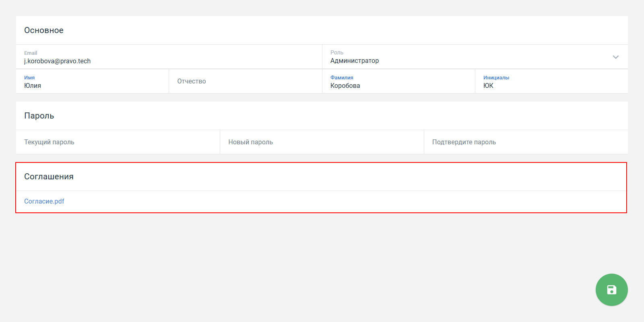The height and width of the screenshot is (322, 644).
Task: Open the Администратор role selector
Action: (355, 61)
